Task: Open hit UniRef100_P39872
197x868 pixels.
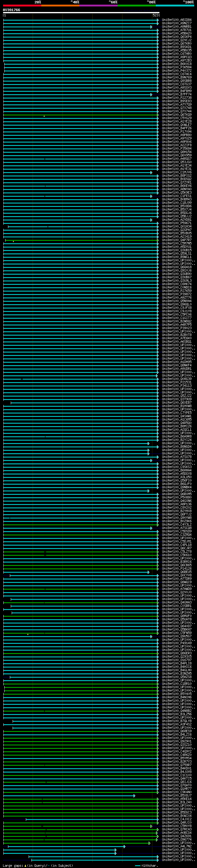Action: 176,294
